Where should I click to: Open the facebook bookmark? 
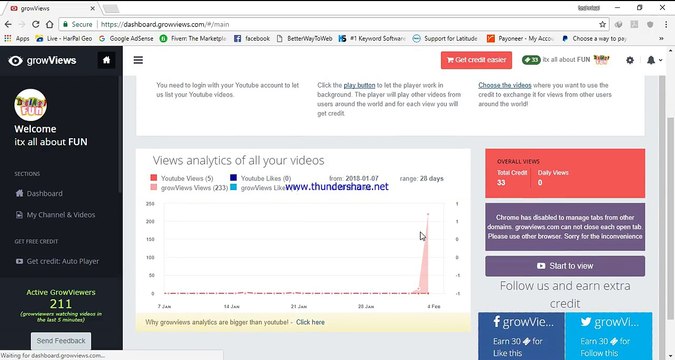click(252, 38)
